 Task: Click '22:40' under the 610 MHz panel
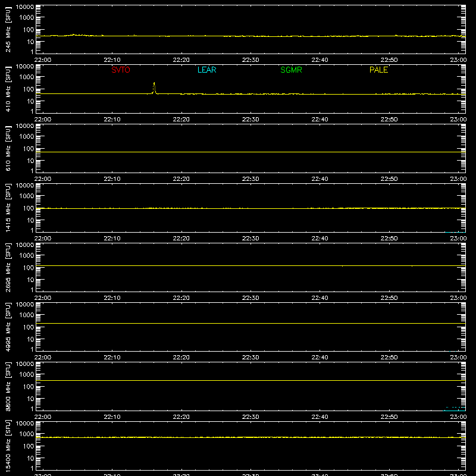320,179
